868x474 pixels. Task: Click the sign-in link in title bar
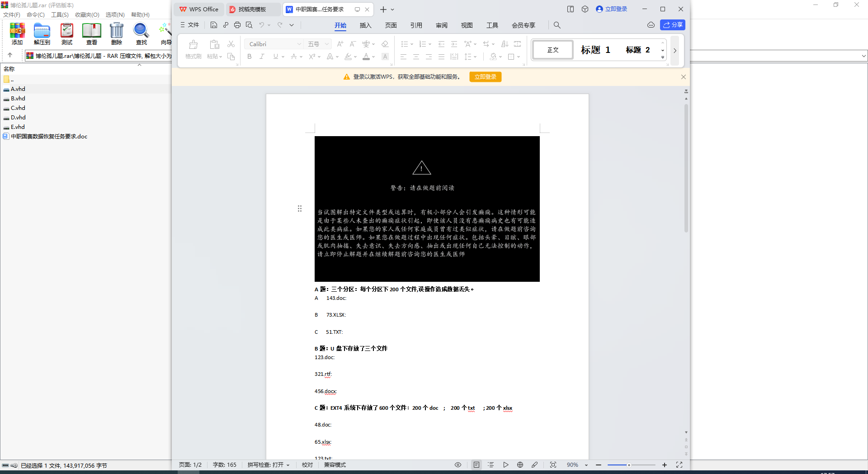pyautogui.click(x=612, y=9)
